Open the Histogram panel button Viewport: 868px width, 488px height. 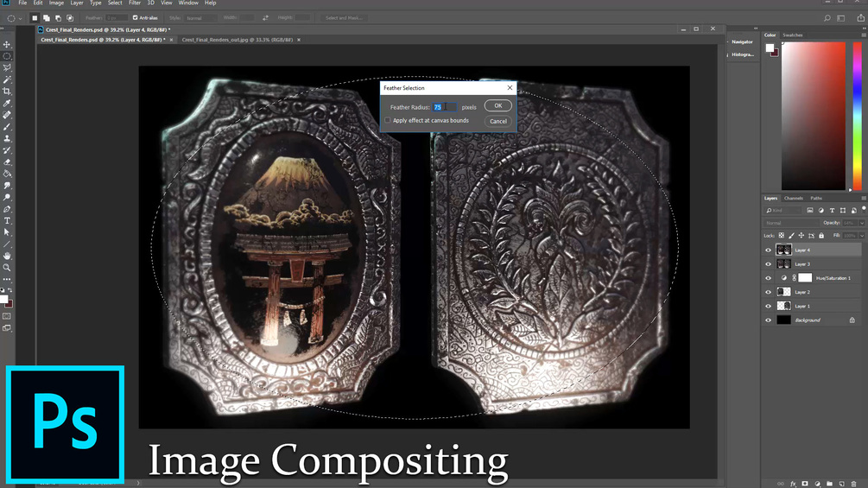[x=742, y=54]
